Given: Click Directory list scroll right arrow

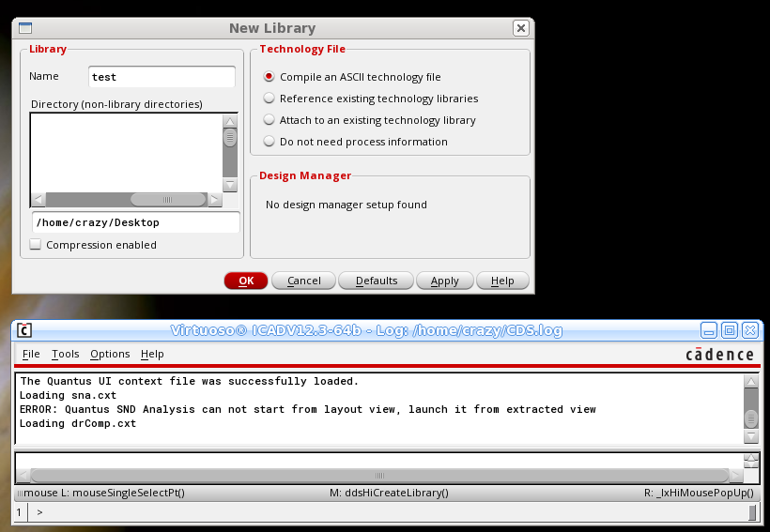Looking at the screenshot, I should [x=215, y=200].
